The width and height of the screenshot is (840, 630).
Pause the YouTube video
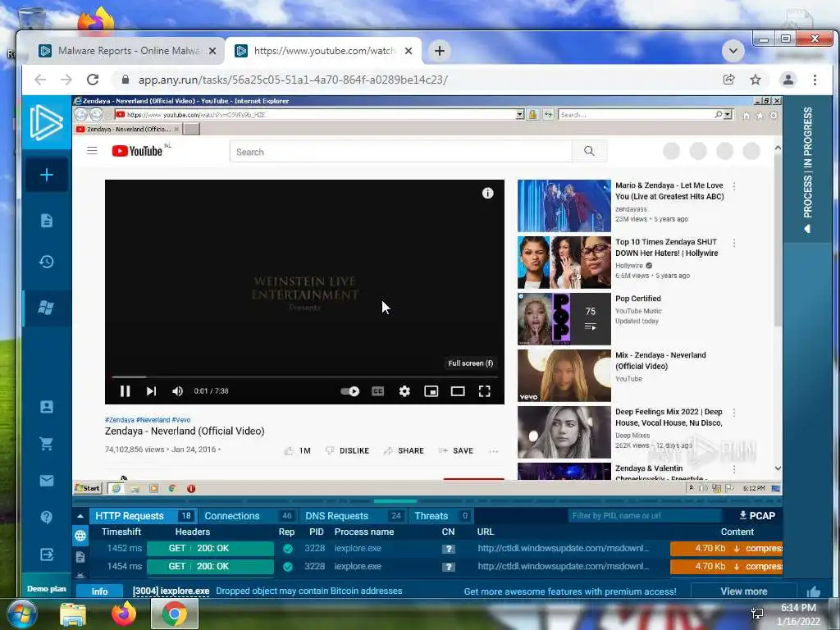click(125, 391)
